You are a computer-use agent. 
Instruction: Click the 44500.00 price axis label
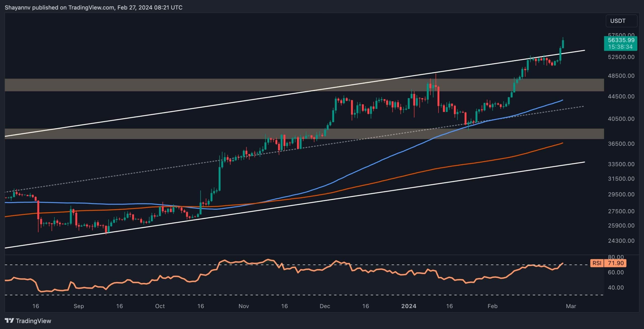pos(621,96)
